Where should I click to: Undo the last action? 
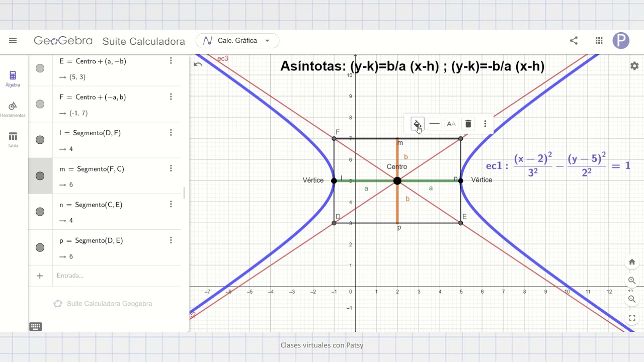click(x=198, y=64)
